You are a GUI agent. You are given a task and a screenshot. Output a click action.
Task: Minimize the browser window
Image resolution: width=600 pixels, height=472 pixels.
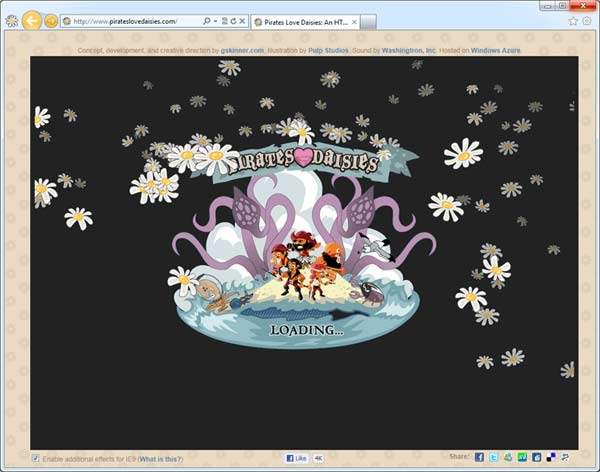click(x=548, y=6)
